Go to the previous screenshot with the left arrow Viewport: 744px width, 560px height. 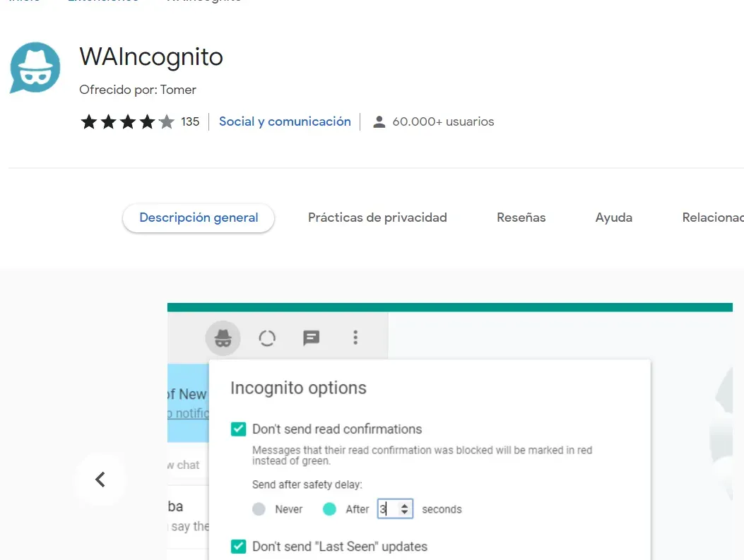pos(100,480)
